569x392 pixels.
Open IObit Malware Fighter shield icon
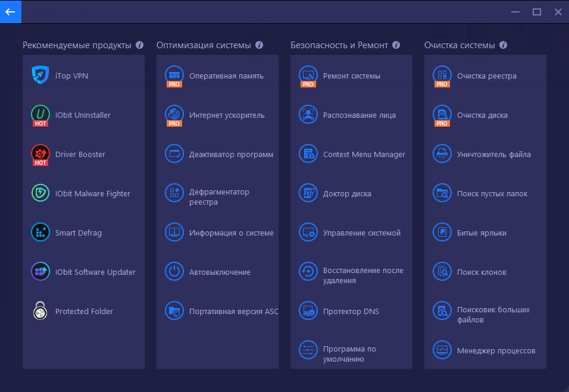[40, 193]
